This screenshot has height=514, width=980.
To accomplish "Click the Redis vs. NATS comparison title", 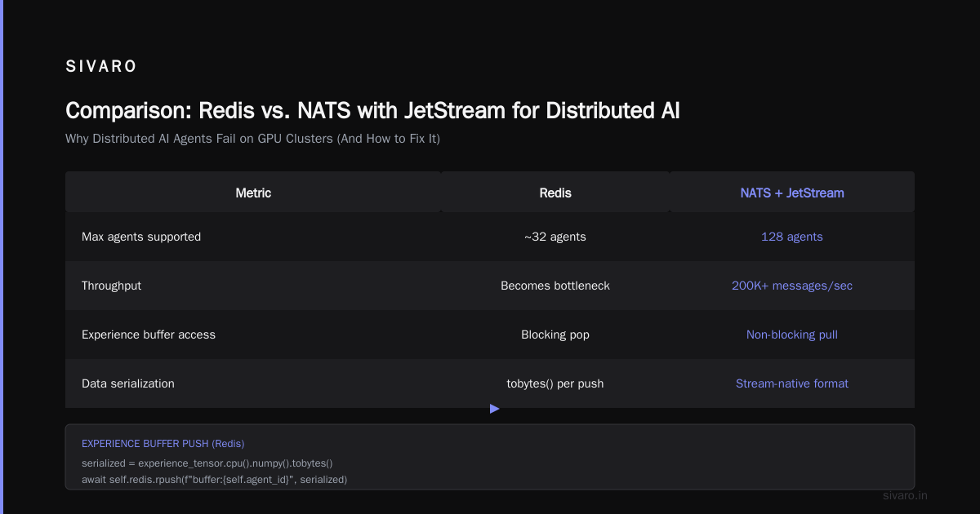I will click(372, 111).
